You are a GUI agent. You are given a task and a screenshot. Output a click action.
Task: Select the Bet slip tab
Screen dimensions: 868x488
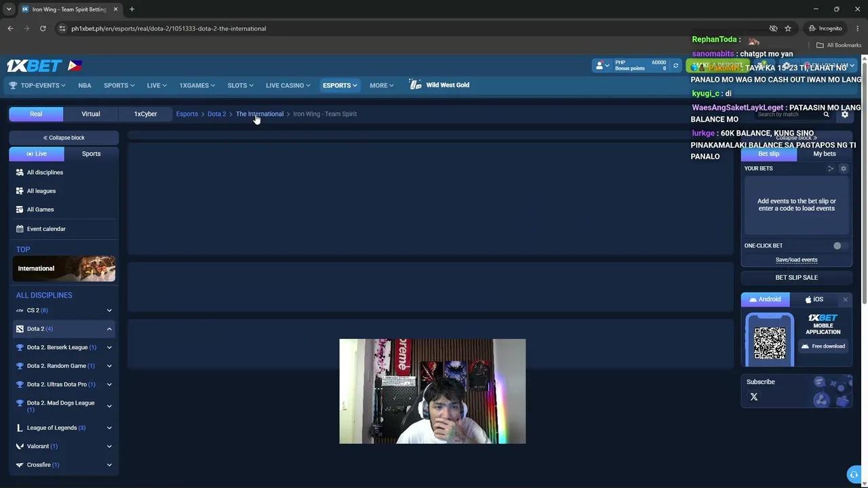(x=768, y=154)
